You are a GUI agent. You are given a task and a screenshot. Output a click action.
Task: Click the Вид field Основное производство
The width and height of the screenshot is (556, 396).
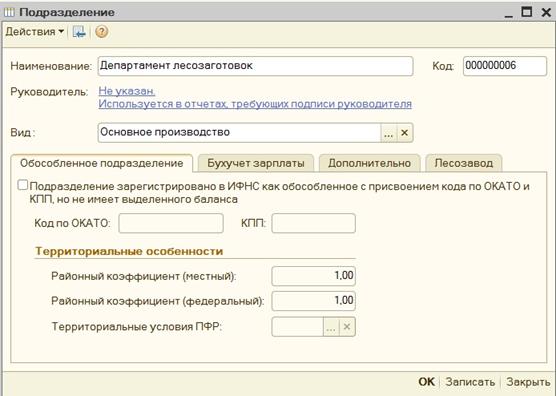(x=239, y=133)
